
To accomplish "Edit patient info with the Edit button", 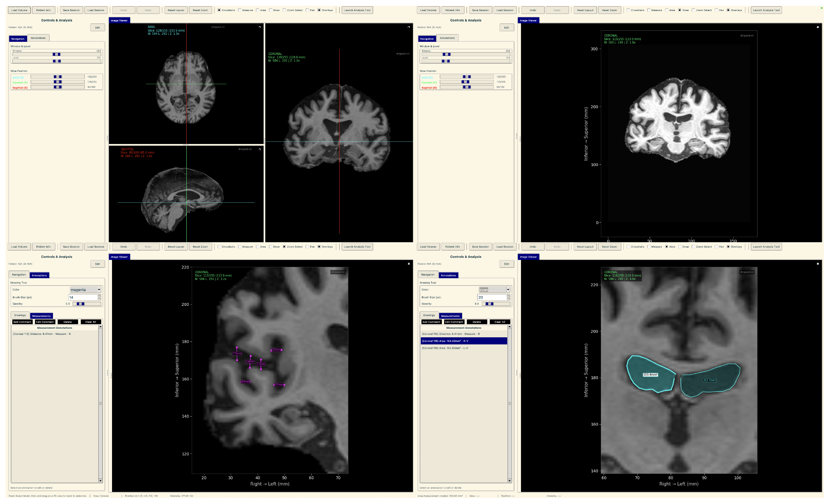I will [98, 27].
